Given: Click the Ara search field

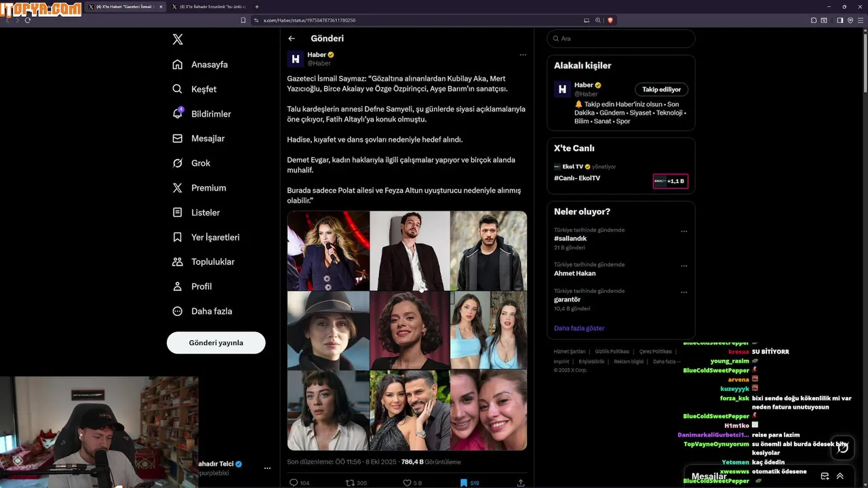Looking at the screenshot, I should 621,39.
